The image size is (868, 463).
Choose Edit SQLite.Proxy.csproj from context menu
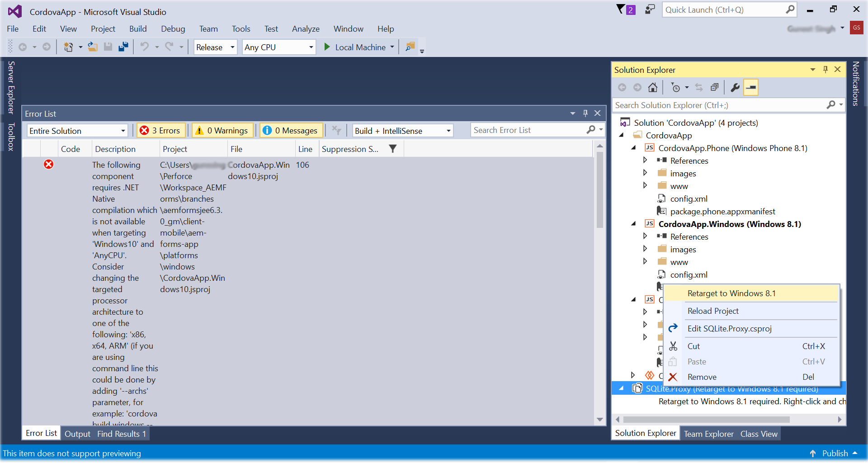click(x=751, y=329)
